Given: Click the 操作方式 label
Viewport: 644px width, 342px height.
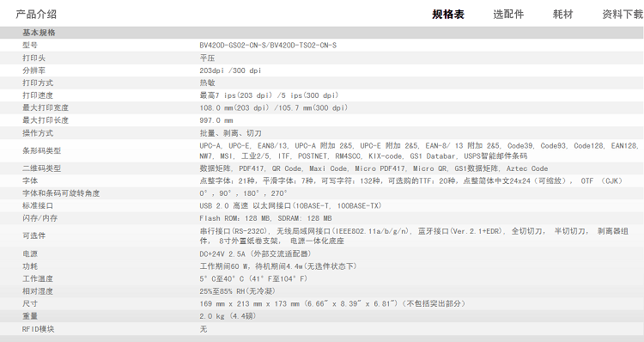Looking at the screenshot, I should (x=38, y=133).
